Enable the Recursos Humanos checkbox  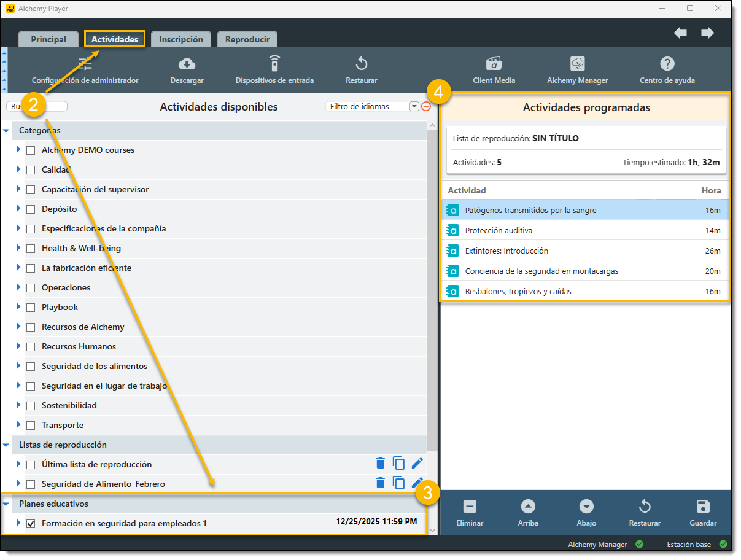31,347
